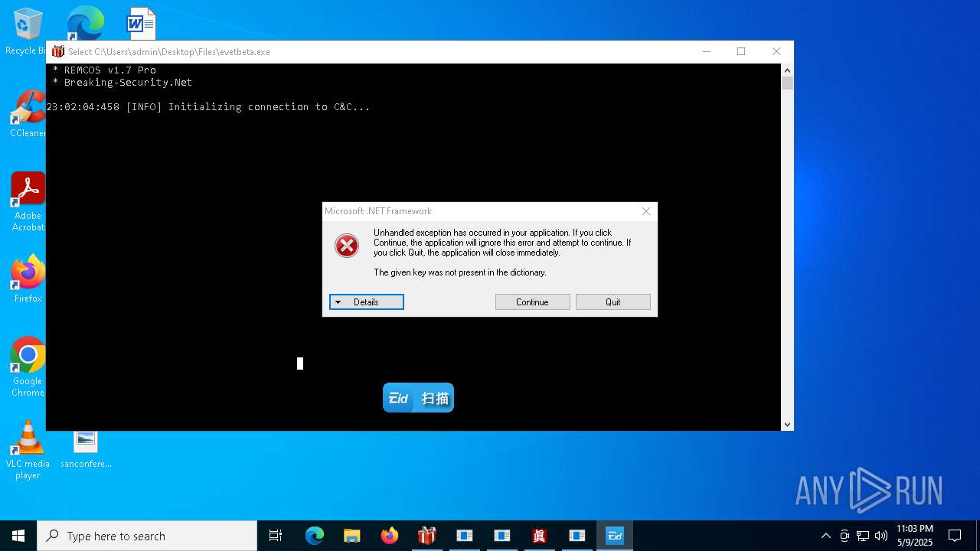Screen dimensions: 980x551
Task: Click the Eid scan badge in console
Action: [418, 398]
